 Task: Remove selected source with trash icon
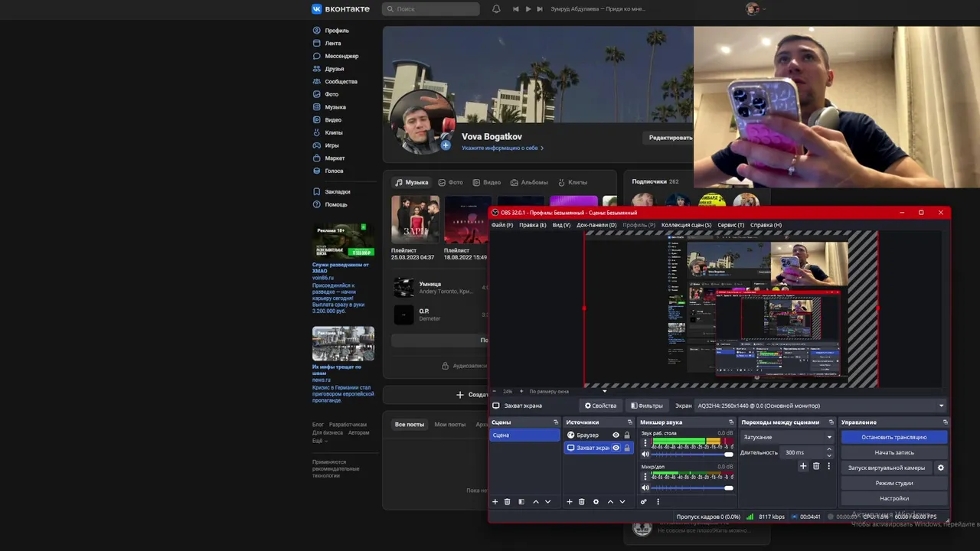tap(581, 502)
